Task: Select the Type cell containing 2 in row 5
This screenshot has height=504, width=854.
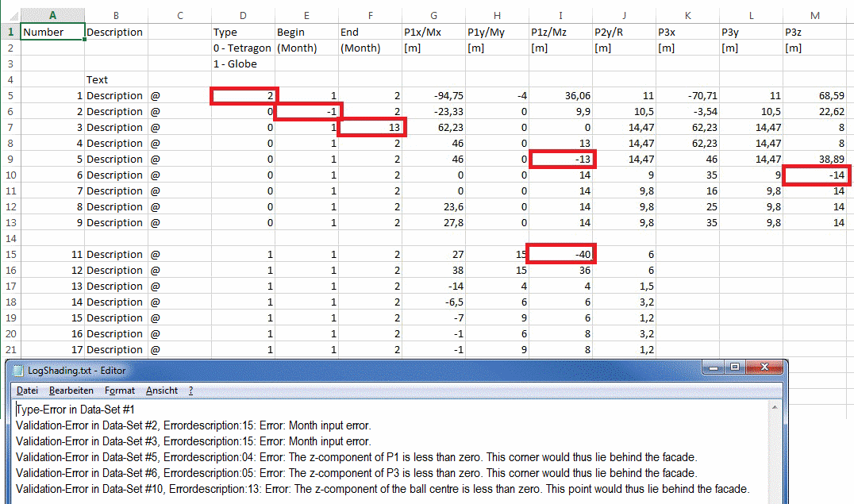Action: coord(244,96)
